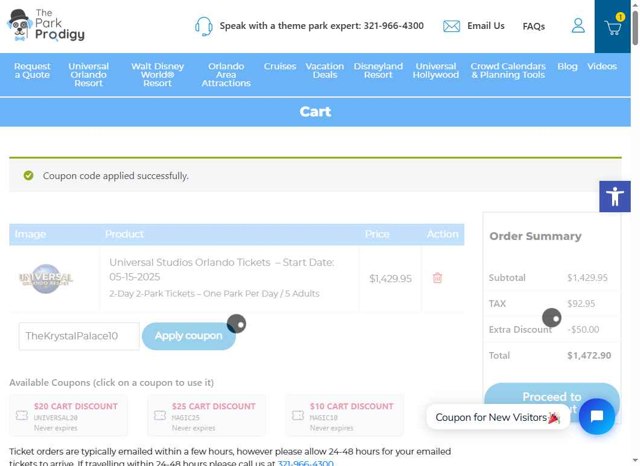Click the product price $1,429.95

(390, 279)
